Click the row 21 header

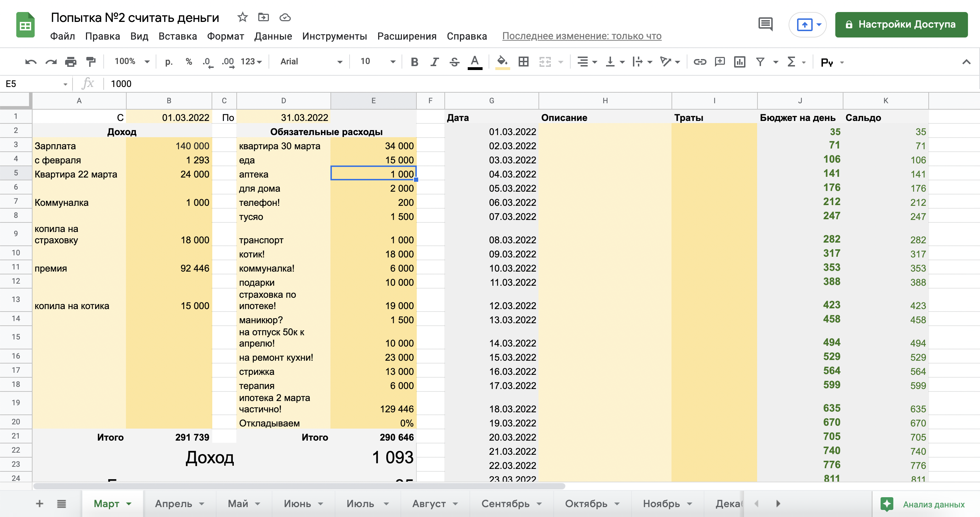pyautogui.click(x=16, y=436)
